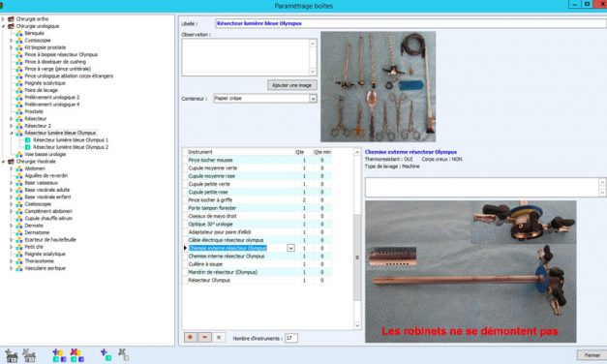The height and width of the screenshot is (364, 607).
Task: Click the green instance icon of Résecteur lumière bleue Olympus 1
Action: 28,140
